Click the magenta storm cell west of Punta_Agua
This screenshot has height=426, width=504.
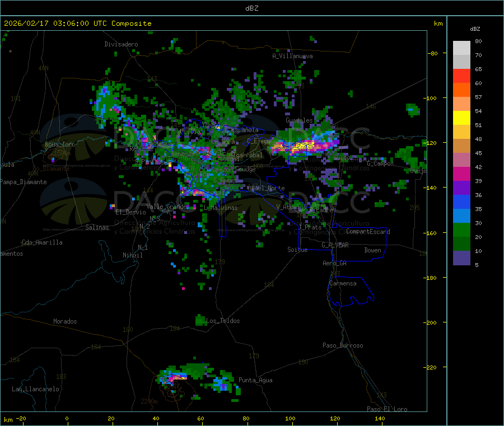coord(176,377)
